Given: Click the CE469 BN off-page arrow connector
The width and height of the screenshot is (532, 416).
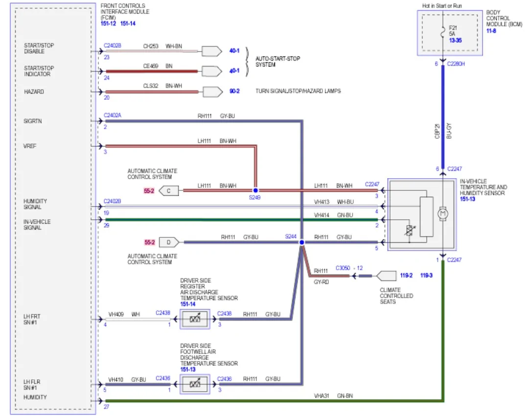Looking at the screenshot, I should click(212, 71).
